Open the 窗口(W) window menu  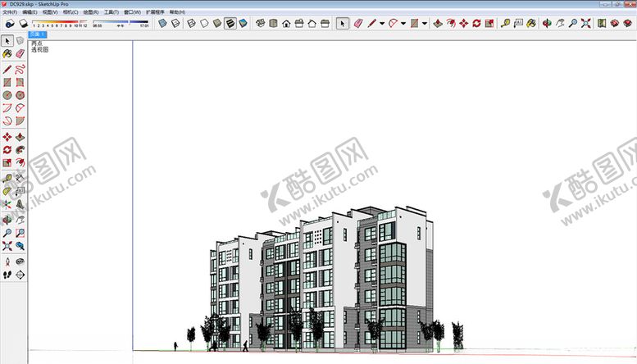(132, 12)
